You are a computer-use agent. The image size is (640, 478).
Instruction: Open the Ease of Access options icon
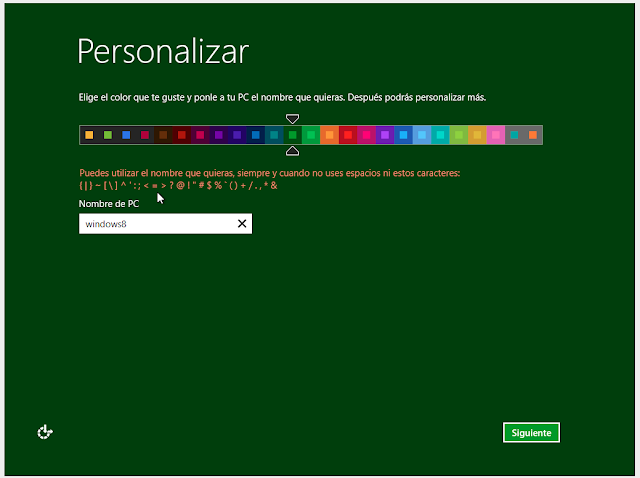pos(45,432)
